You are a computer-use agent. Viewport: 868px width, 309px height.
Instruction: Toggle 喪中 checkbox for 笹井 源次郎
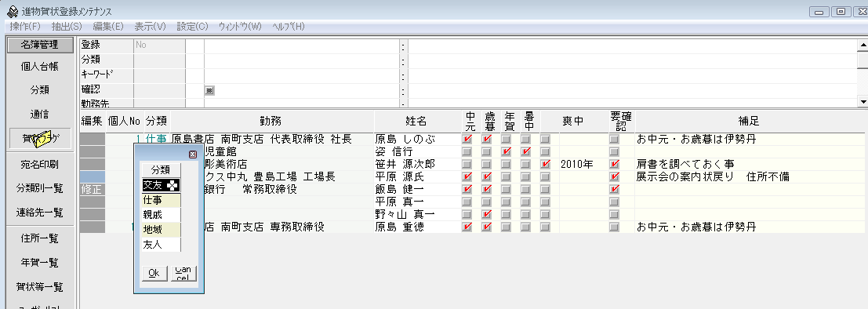click(x=546, y=164)
